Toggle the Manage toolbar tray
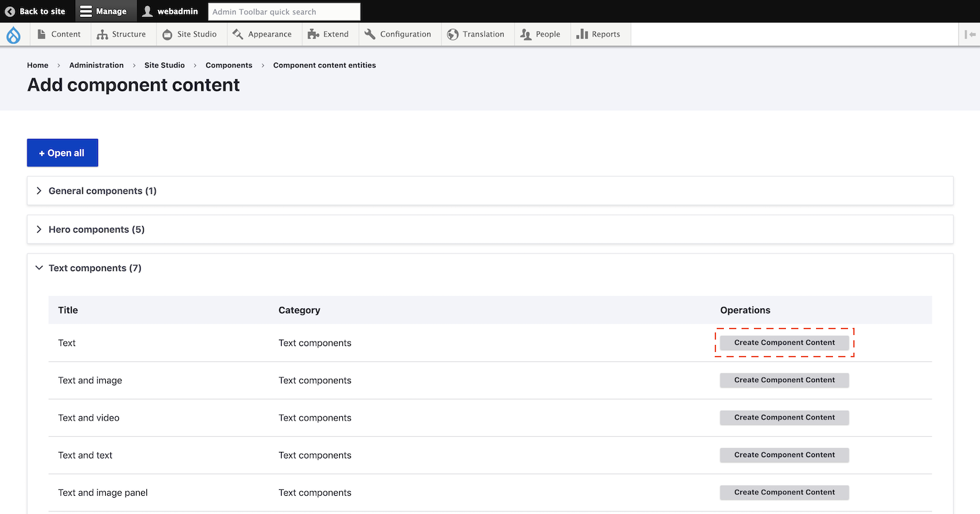The height and width of the screenshot is (514, 980). click(x=103, y=11)
